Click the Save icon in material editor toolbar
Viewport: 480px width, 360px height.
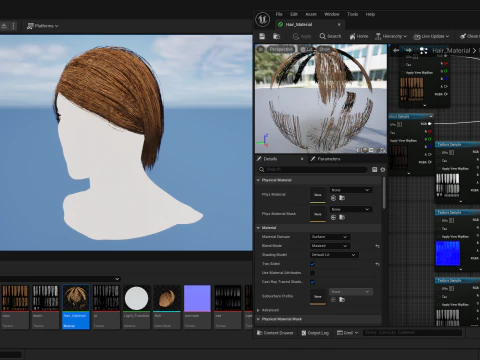coord(262,36)
